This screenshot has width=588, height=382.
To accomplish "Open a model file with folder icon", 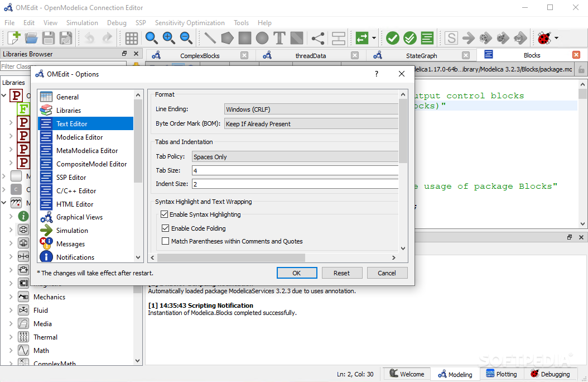I will [x=31, y=38].
